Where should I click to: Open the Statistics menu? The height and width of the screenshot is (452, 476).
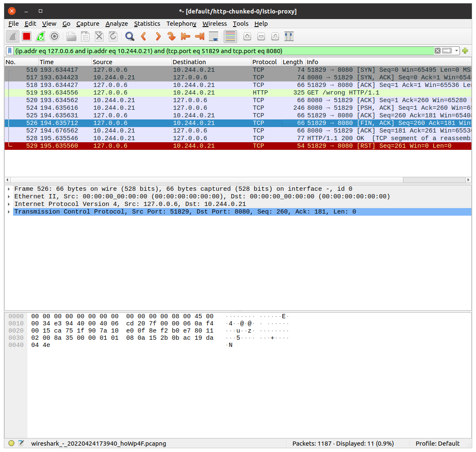[147, 24]
